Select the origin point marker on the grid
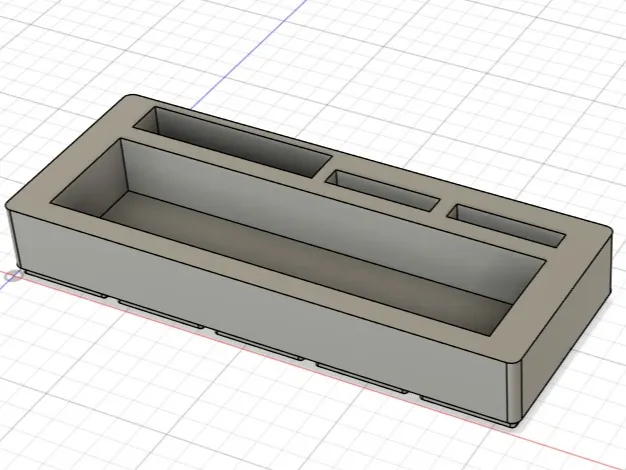Image resolution: width=626 pixels, height=470 pixels. (x=14, y=276)
